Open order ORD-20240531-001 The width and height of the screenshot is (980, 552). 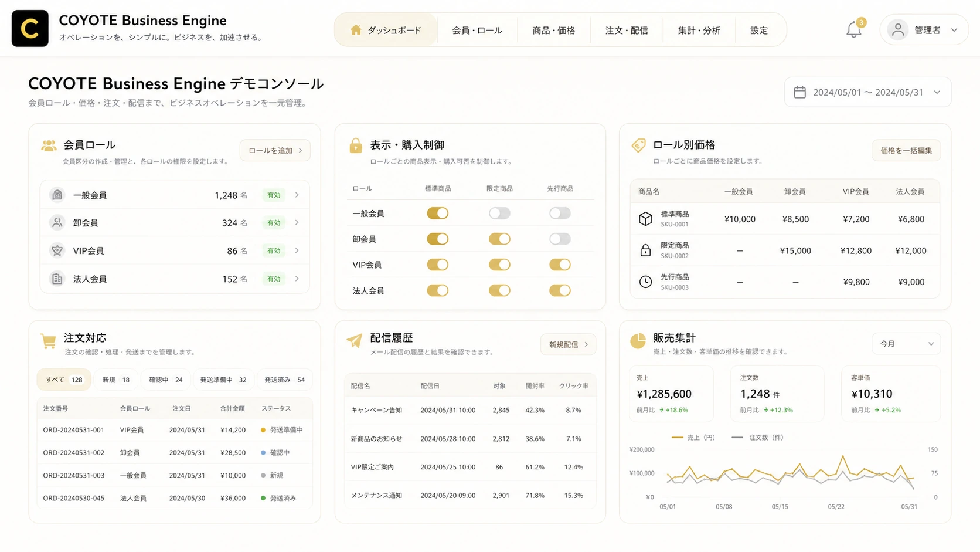coord(175,430)
